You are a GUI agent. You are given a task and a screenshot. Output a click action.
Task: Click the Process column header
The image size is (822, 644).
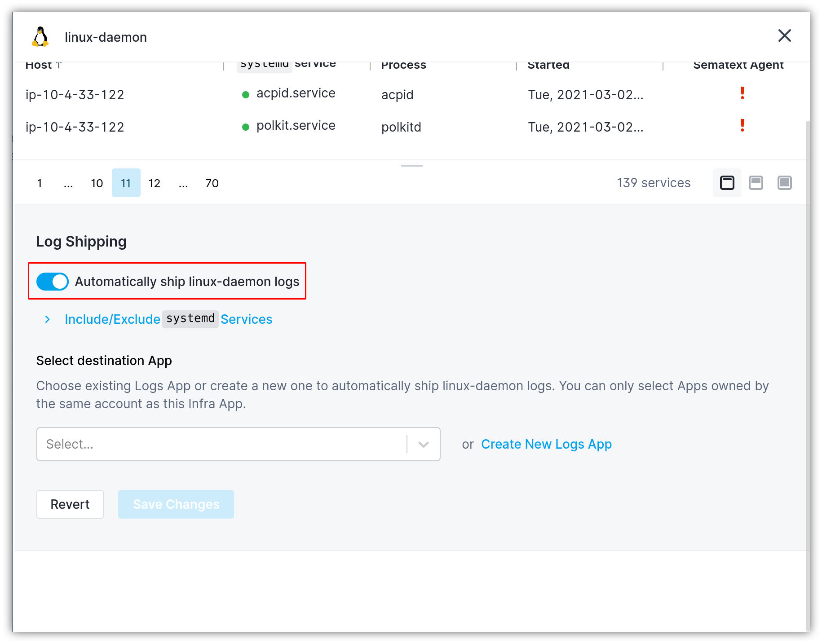coord(403,66)
